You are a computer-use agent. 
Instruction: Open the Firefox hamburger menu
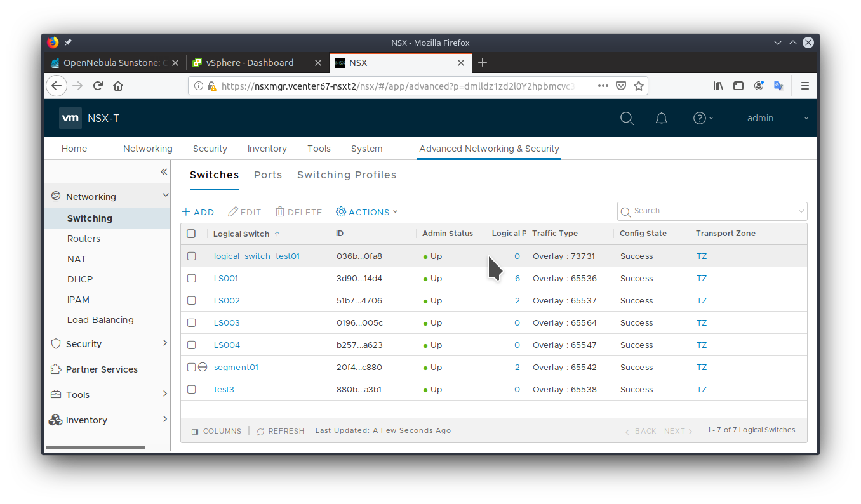pos(804,86)
